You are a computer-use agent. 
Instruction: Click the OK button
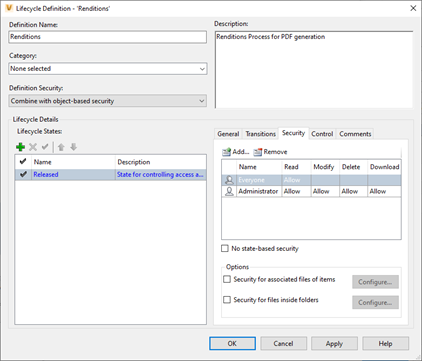pos(232,343)
